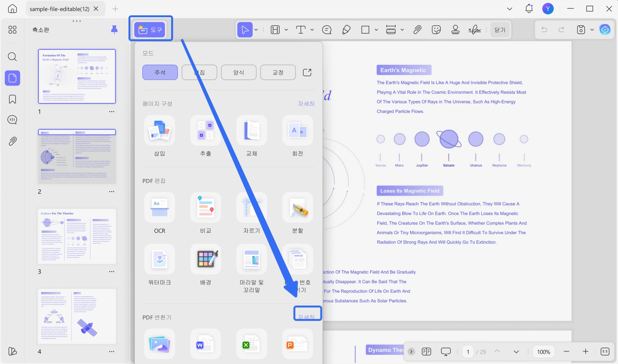The height and width of the screenshot is (364, 618).
Task: Pin the 축소판 thumbnail panel
Action: click(x=114, y=30)
